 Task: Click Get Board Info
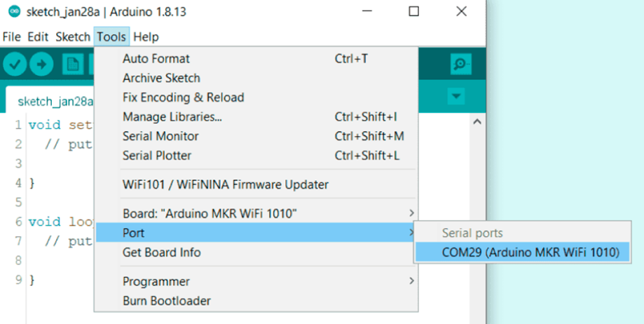(161, 252)
